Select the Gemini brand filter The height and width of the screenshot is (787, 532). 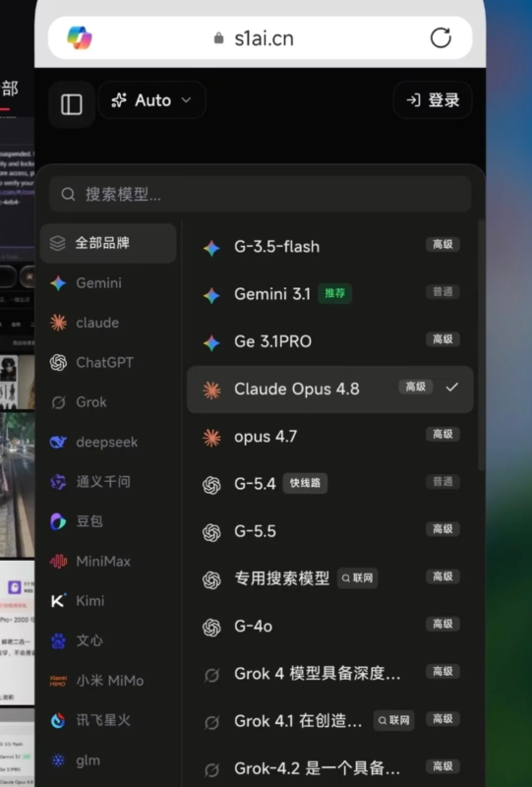tap(108, 283)
